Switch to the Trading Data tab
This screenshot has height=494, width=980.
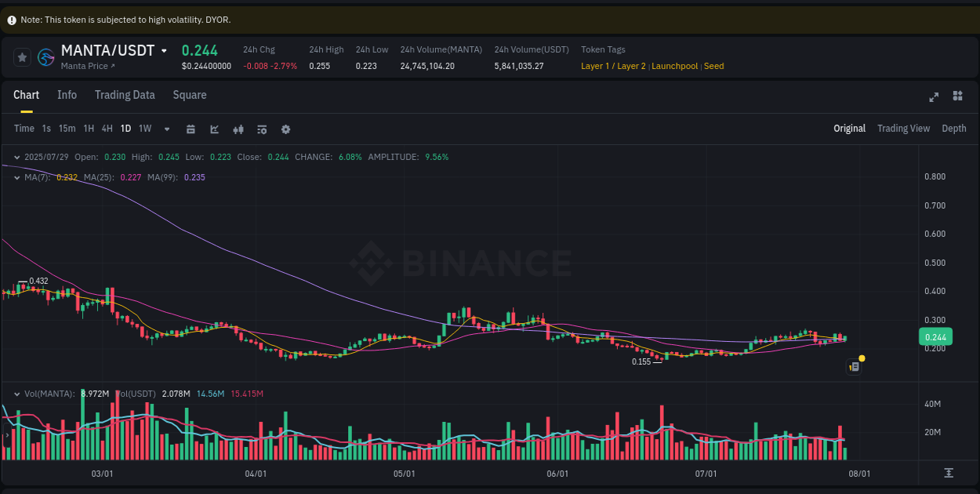click(x=125, y=95)
